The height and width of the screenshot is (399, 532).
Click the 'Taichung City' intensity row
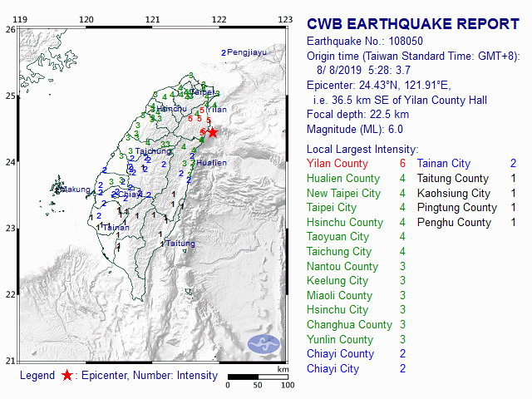click(x=356, y=251)
